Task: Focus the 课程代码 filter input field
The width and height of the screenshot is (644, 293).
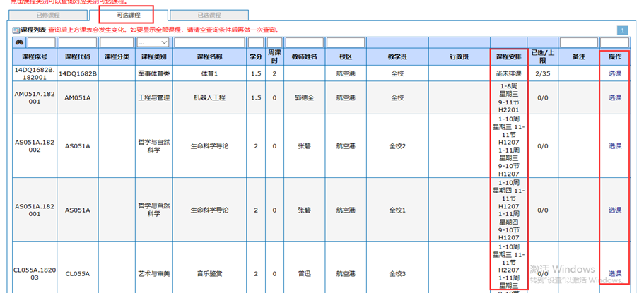Action: pos(78,43)
